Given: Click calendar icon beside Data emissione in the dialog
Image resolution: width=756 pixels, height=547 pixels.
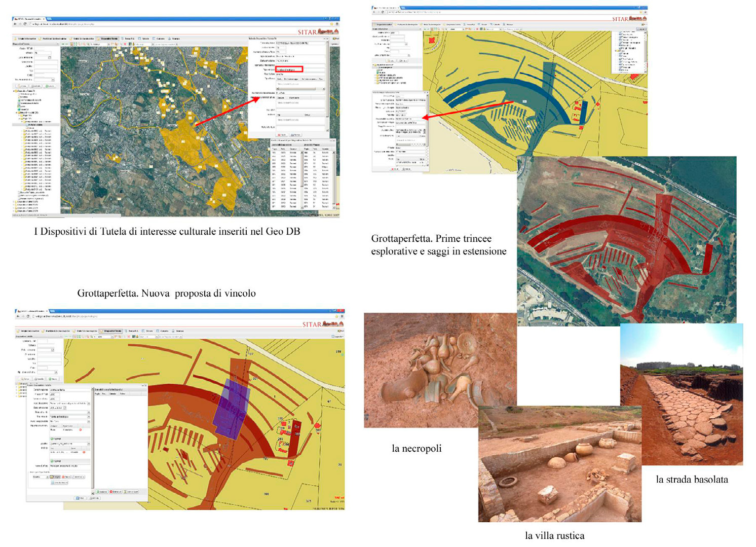Looking at the screenshot, I should coord(65,408).
